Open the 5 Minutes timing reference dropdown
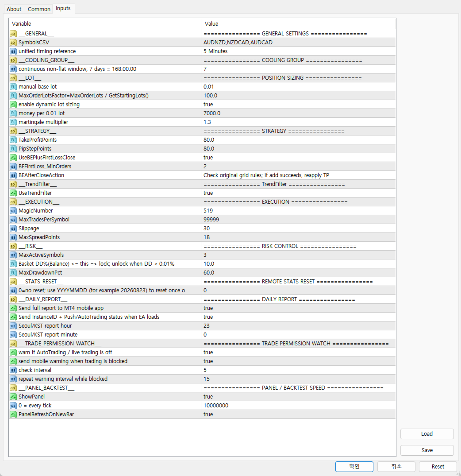Image resolution: width=461 pixels, height=476 pixels. (299, 51)
